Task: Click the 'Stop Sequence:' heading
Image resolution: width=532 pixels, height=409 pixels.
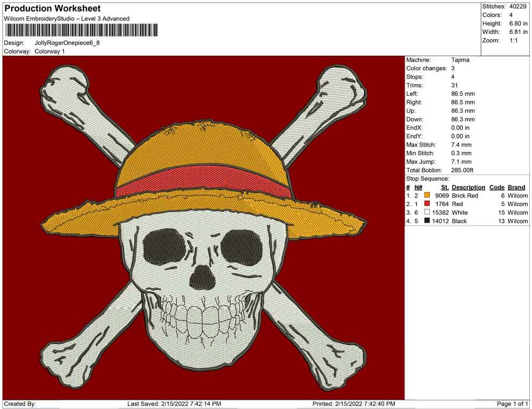Action: [x=428, y=179]
